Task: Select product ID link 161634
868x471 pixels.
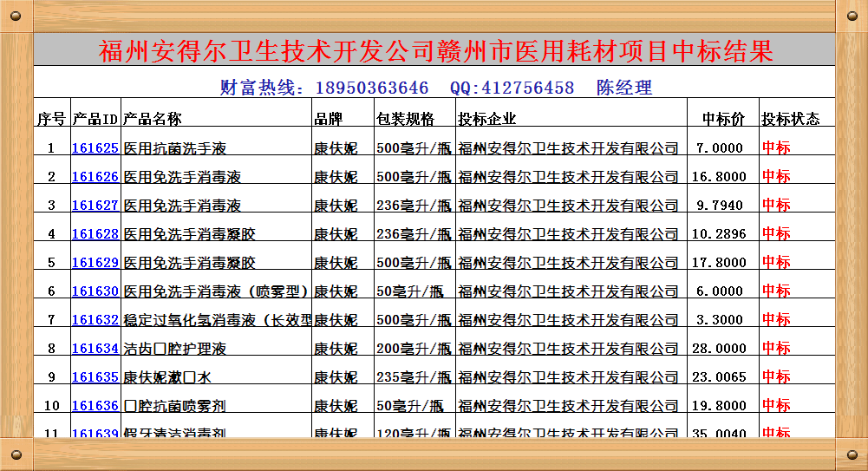Action: tap(95, 349)
